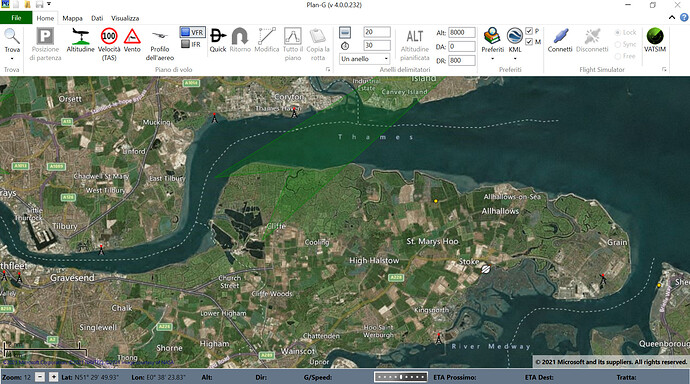Open the Vento wind warning triangle
Image resolution: width=690 pixels, height=384 pixels.
[132, 40]
